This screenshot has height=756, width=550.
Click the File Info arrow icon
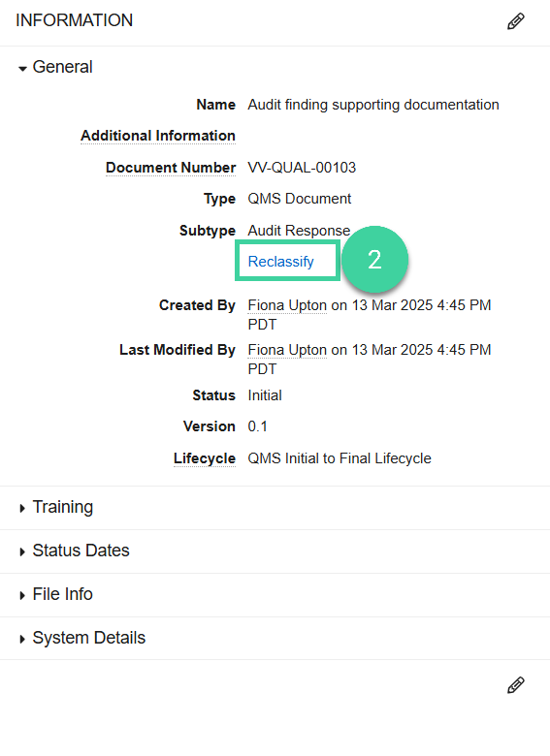[22, 595]
